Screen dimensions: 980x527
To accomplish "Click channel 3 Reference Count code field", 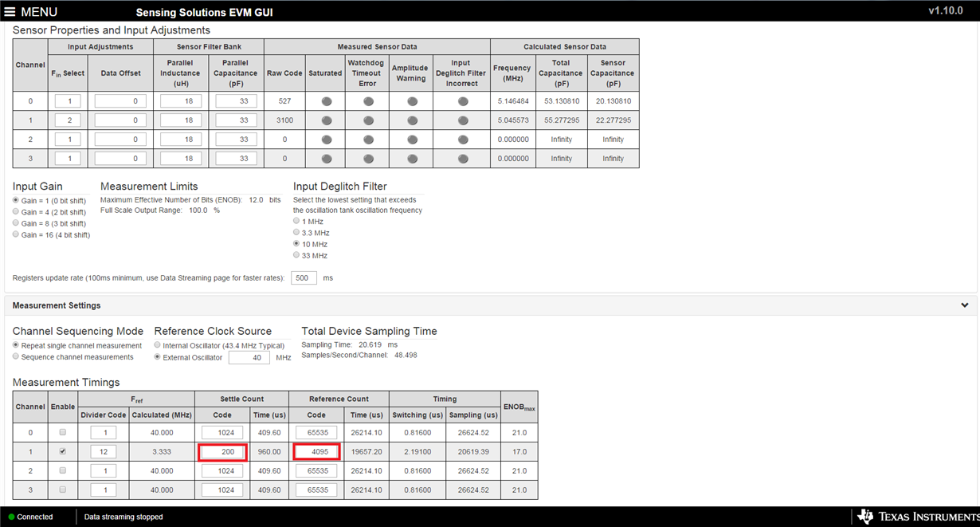I will [x=316, y=490].
